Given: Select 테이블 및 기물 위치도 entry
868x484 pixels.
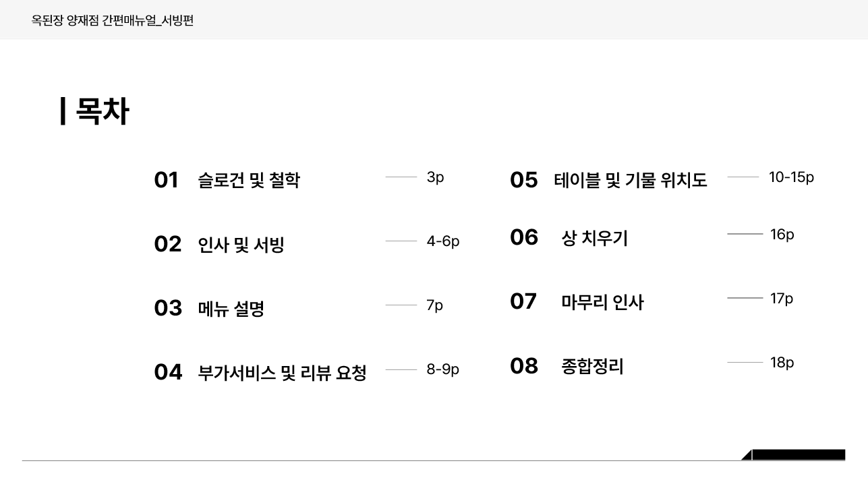Looking at the screenshot, I should point(631,181).
